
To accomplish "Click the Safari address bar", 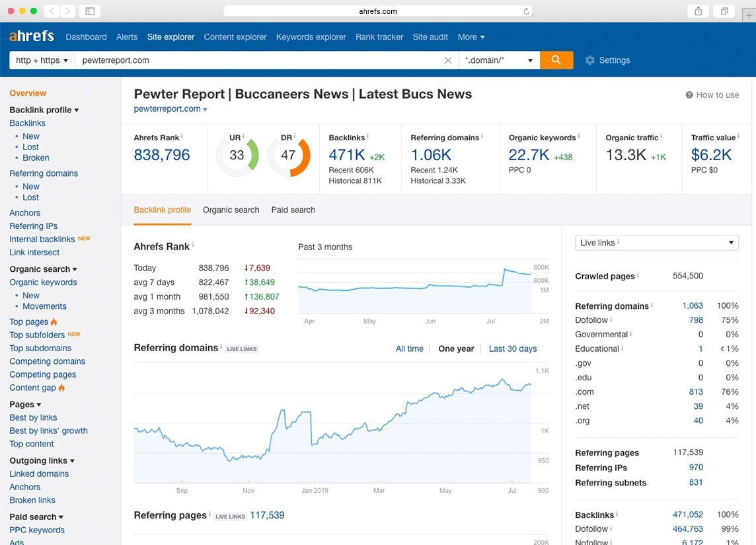I will 378,11.
